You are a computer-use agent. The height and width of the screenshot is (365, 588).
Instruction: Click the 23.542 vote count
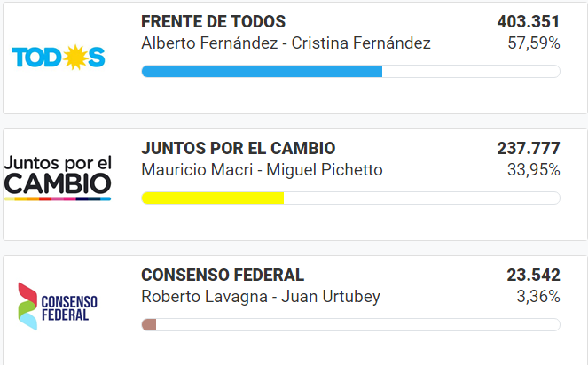533,275
